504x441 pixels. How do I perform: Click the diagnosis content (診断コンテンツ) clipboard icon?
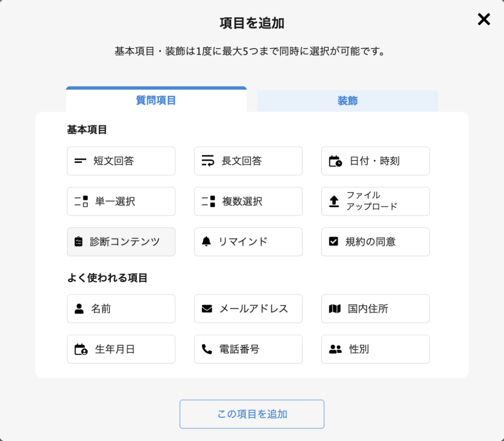78,241
